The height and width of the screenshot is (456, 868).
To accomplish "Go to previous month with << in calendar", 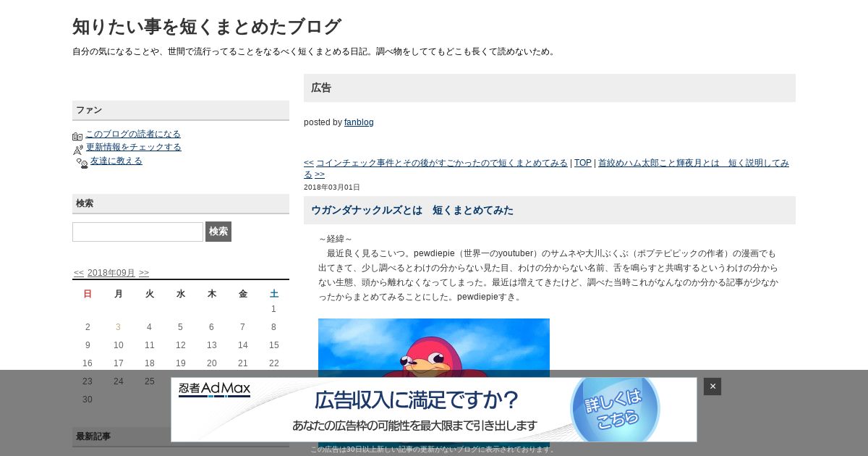I will (79, 273).
